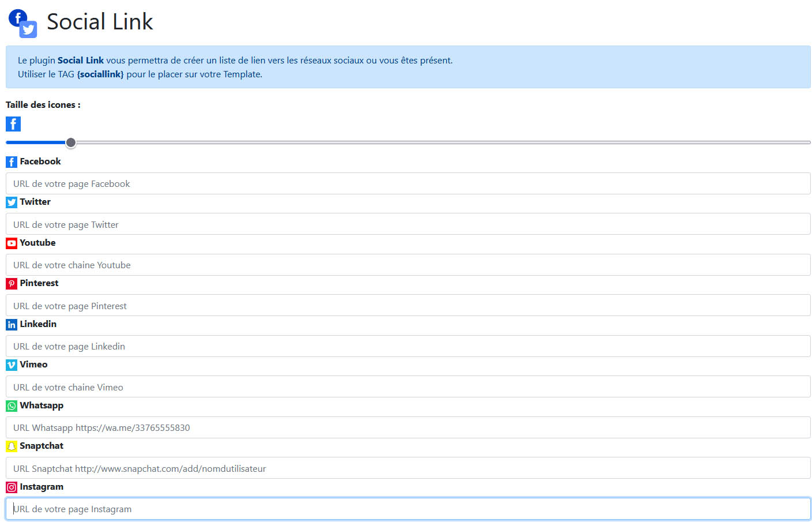Image resolution: width=812 pixels, height=522 pixels.
Task: Focus the Twitter page URL field
Action: coord(408,224)
